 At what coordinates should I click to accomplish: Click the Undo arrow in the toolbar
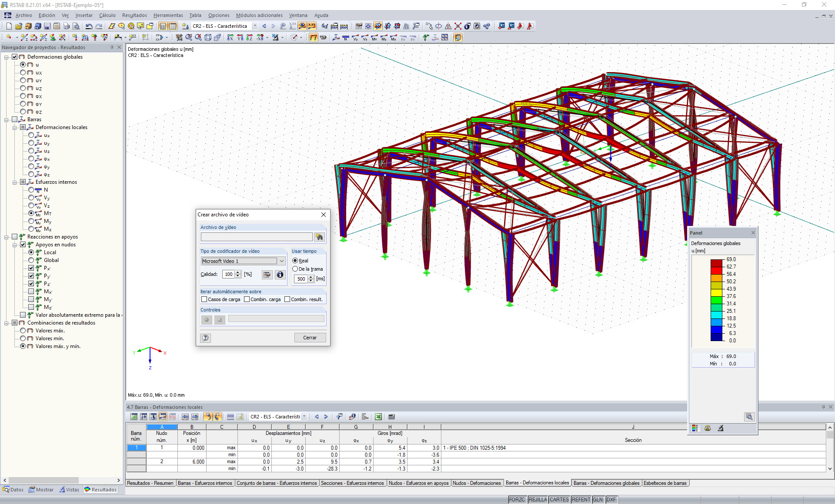pyautogui.click(x=89, y=26)
